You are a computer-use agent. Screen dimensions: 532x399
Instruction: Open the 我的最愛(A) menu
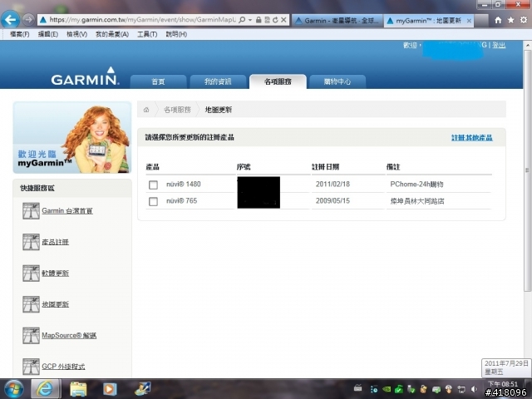(112, 34)
